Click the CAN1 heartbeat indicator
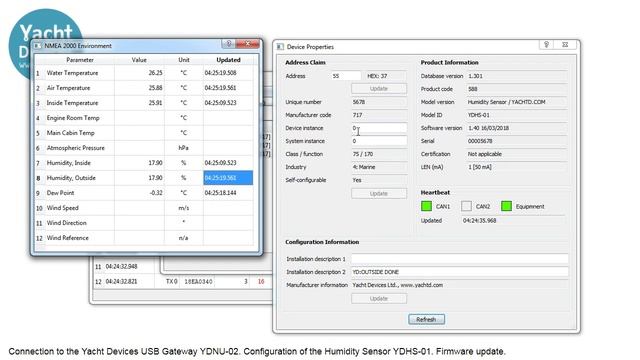Image resolution: width=640 pixels, height=360 pixels. pyautogui.click(x=426, y=206)
